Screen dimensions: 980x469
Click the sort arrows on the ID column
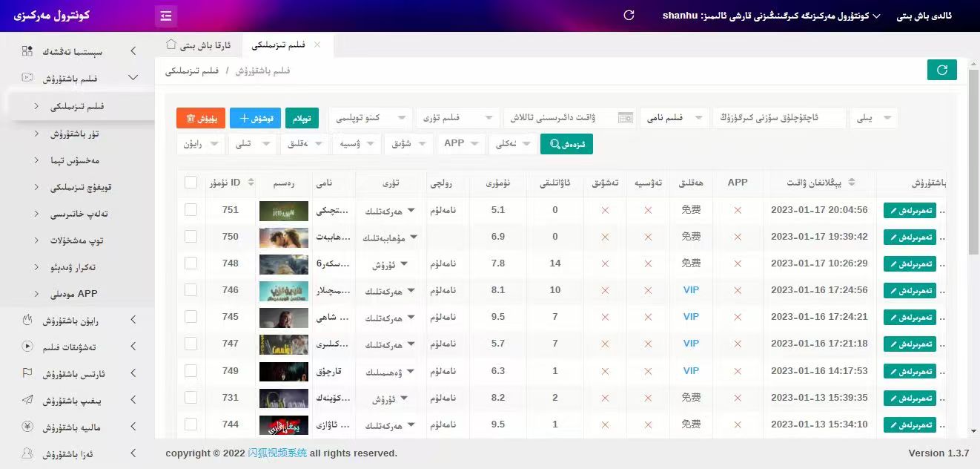pyautogui.click(x=251, y=183)
